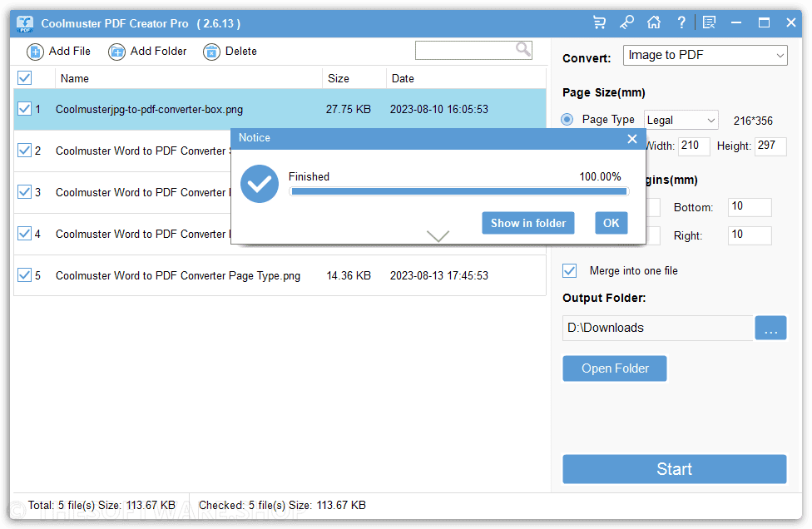Image resolution: width=812 pixels, height=529 pixels.
Task: Click the D:\Downloads output path field
Action: pyautogui.click(x=658, y=329)
